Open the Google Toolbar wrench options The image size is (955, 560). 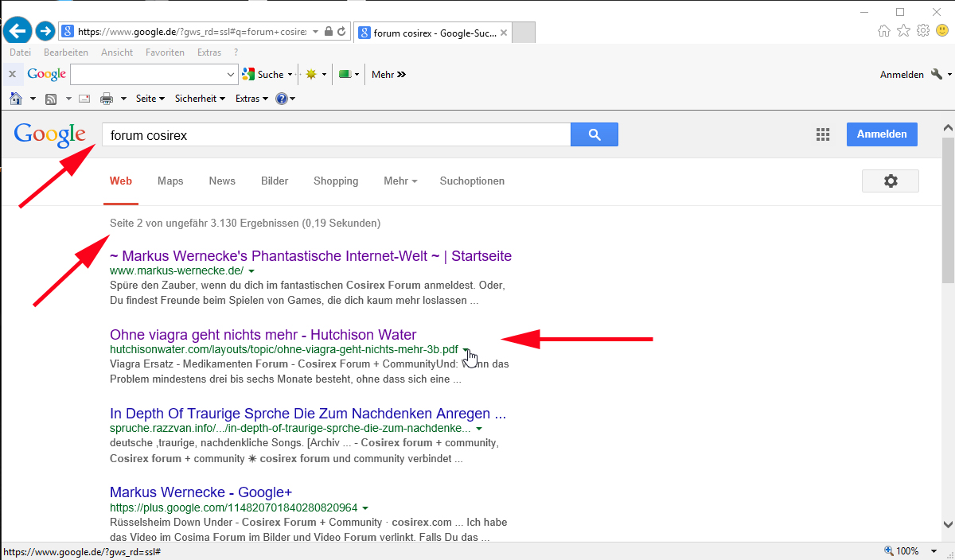click(936, 74)
